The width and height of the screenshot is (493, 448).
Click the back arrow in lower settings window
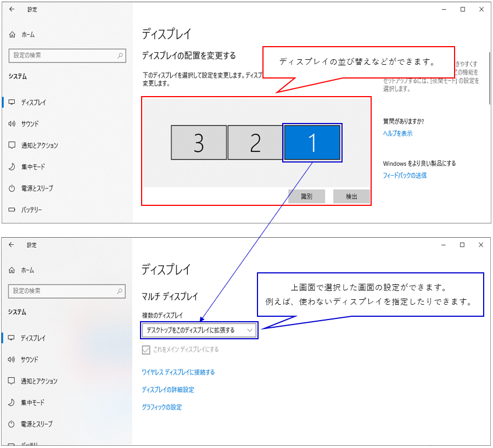coord(12,245)
